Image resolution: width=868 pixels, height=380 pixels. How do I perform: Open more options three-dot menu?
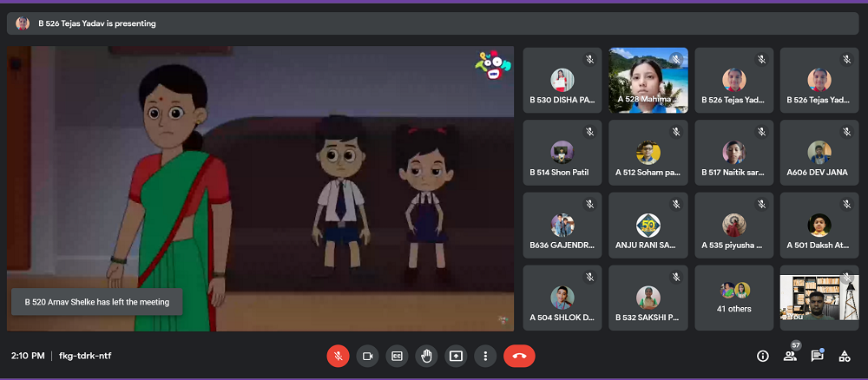(x=485, y=356)
